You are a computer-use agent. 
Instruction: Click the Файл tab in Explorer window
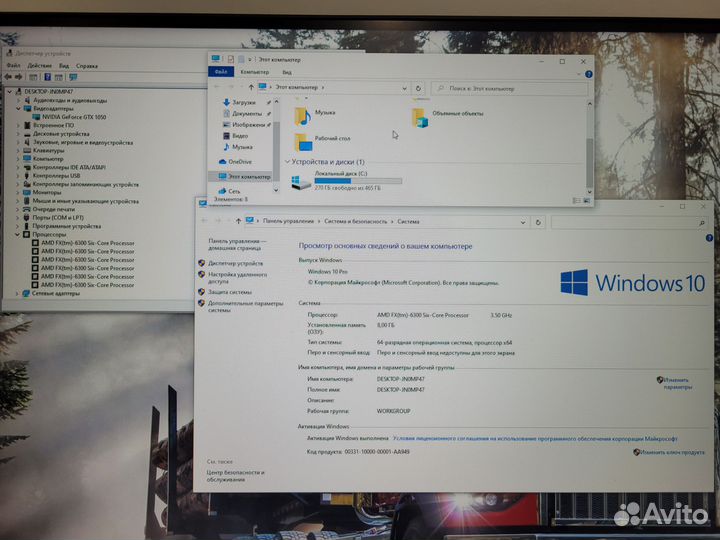click(x=221, y=72)
